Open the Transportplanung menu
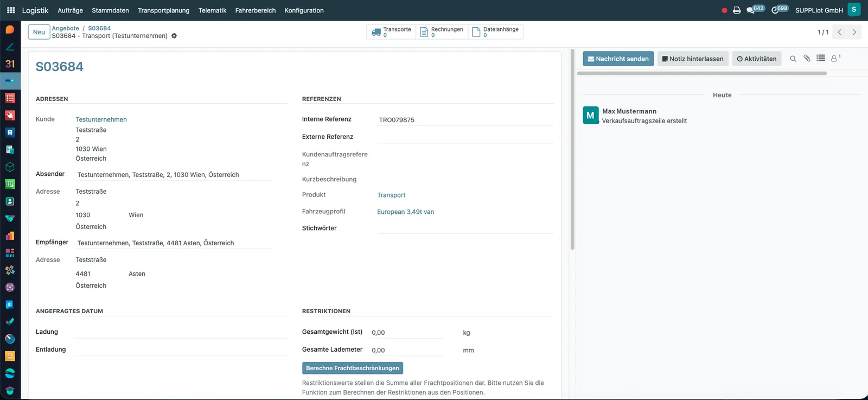The image size is (868, 400). [x=164, y=10]
